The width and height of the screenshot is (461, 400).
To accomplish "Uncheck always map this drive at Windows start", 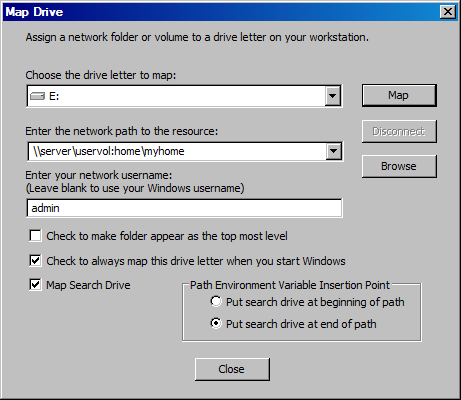I will 35,261.
